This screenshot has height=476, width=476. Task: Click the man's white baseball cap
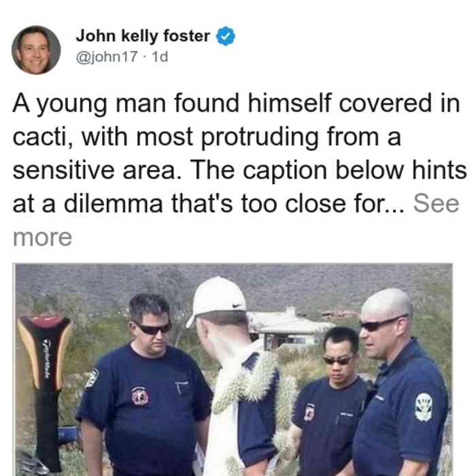click(x=217, y=301)
